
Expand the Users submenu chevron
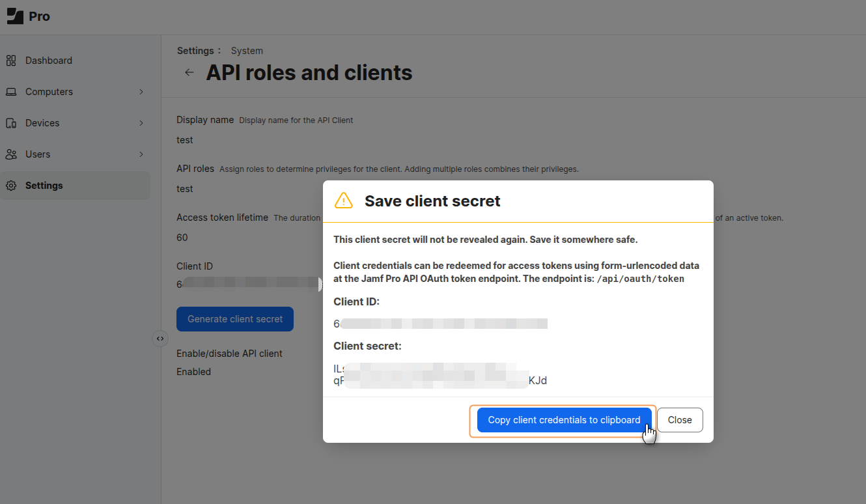tap(141, 154)
